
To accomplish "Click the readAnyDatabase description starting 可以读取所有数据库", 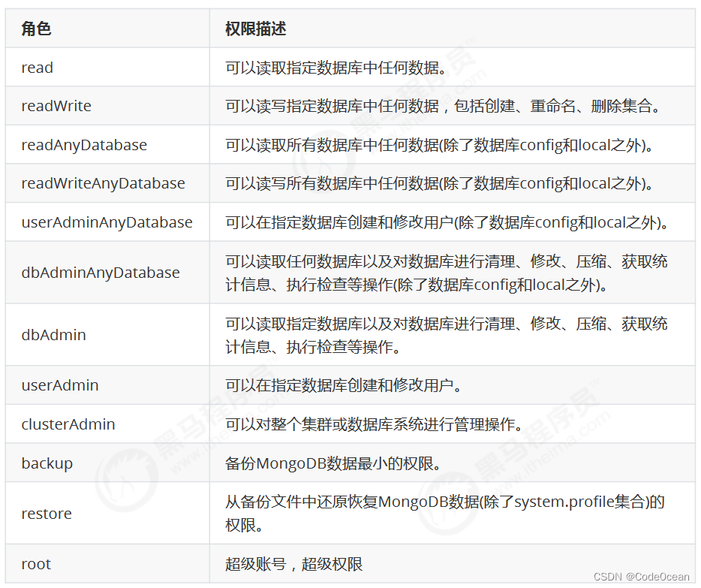I will click(440, 145).
